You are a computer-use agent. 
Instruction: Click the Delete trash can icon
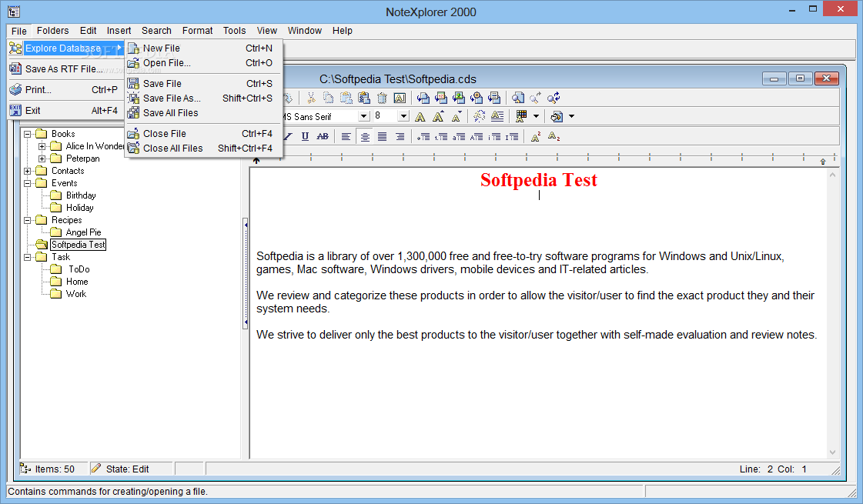[382, 98]
